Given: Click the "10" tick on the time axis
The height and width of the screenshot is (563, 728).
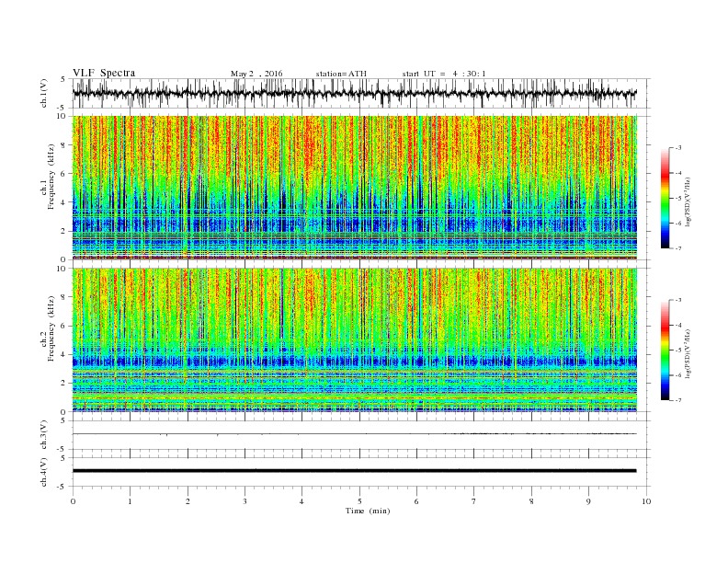Looking at the screenshot, I should coord(646,501).
